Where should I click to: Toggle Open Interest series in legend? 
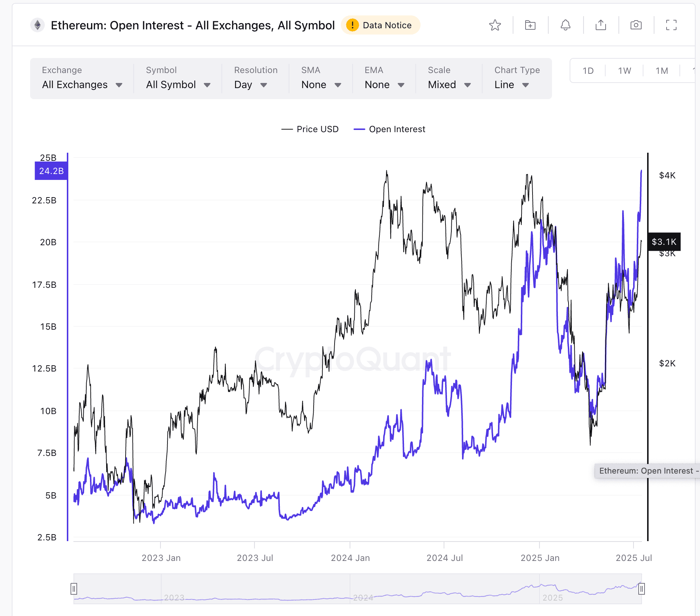tap(389, 129)
